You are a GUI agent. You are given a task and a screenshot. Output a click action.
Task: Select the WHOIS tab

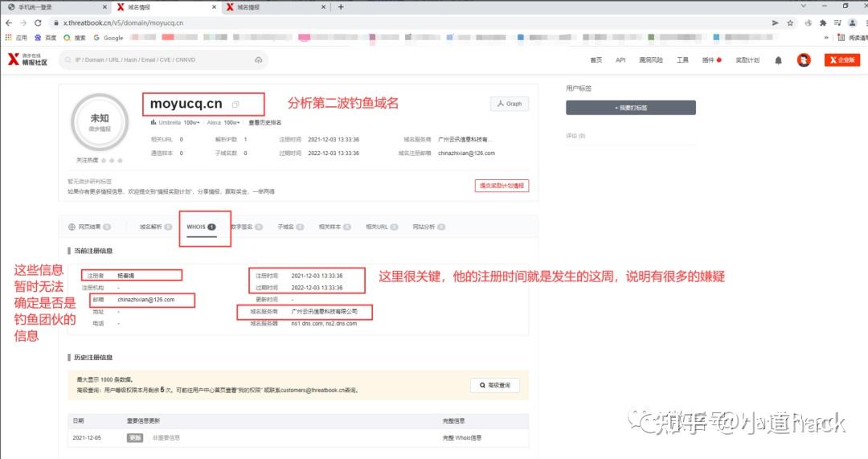(201, 227)
